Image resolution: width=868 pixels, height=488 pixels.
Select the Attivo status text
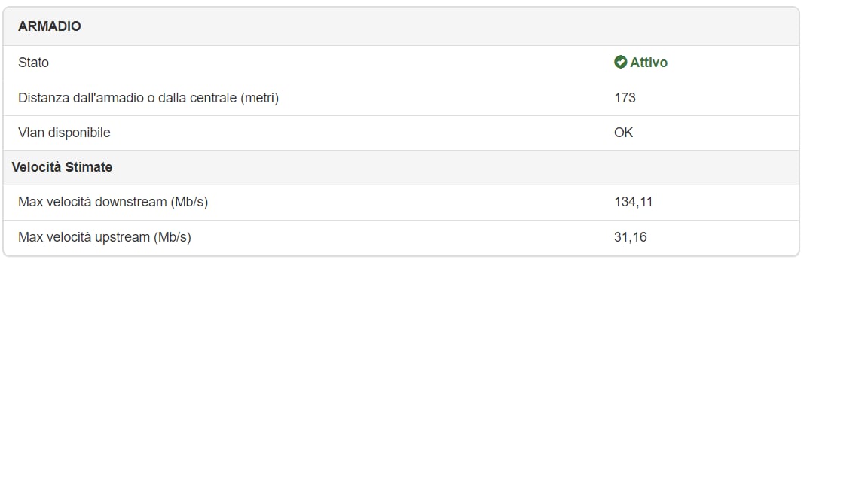(649, 63)
